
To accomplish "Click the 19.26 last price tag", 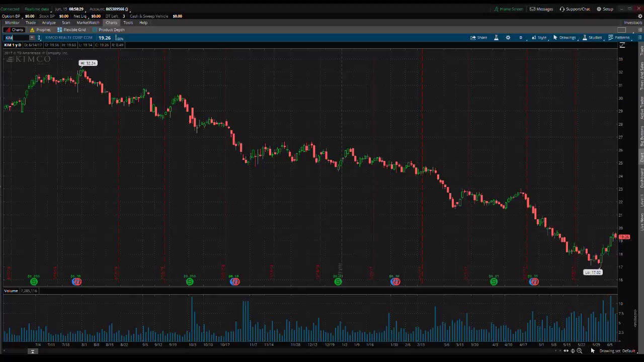I will (624, 237).
